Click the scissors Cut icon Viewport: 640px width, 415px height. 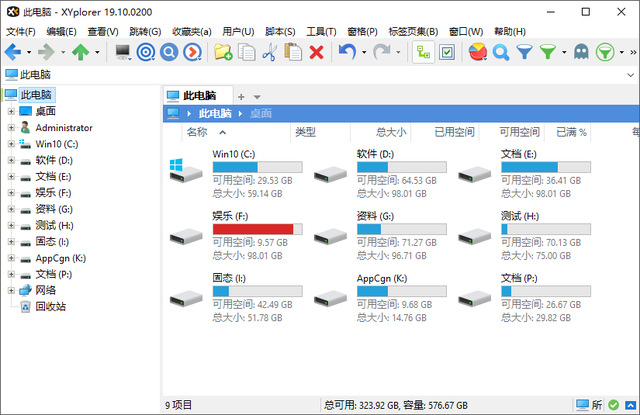(270, 52)
